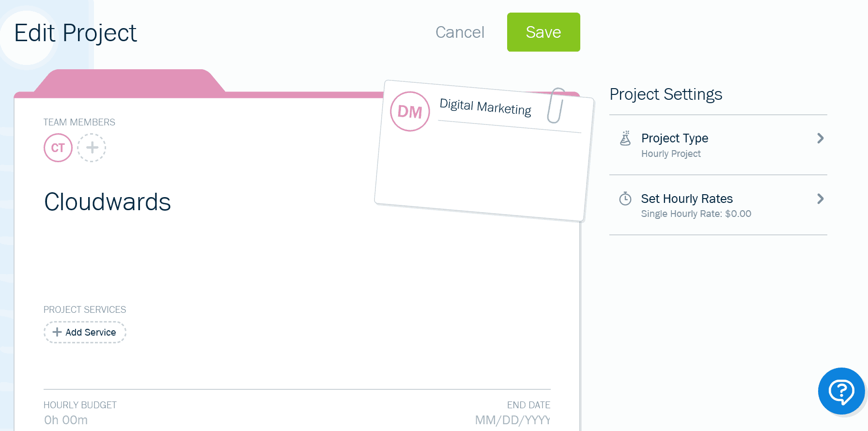Click the End Date MM/DD/YYYY field
Image resolution: width=868 pixels, height=431 pixels.
coord(512,420)
